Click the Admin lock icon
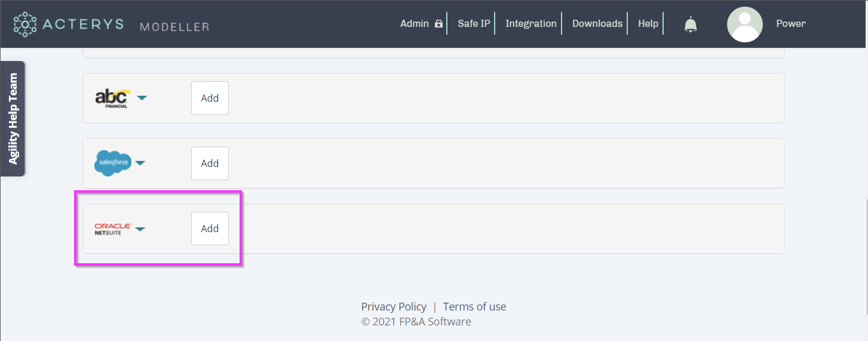 pos(439,24)
